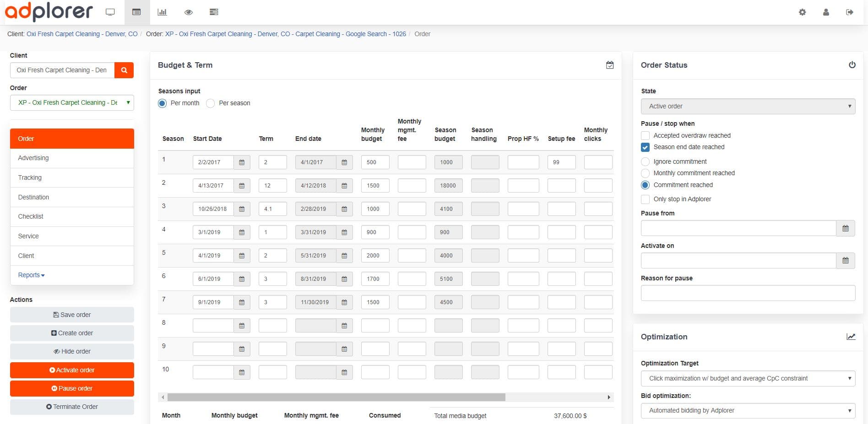This screenshot has height=424, width=868.
Task: Expand the Optimization Target dropdown
Action: pos(748,379)
